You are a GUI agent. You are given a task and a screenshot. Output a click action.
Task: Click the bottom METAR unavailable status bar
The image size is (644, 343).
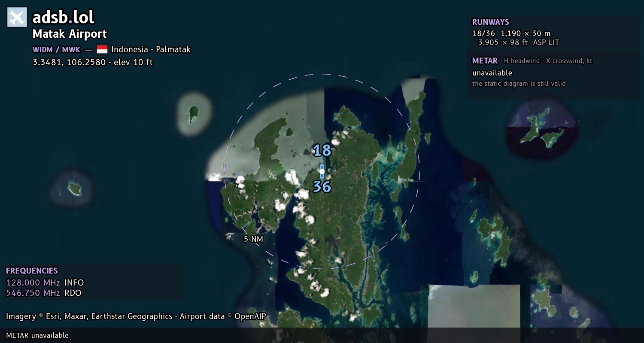pyautogui.click(x=322, y=335)
